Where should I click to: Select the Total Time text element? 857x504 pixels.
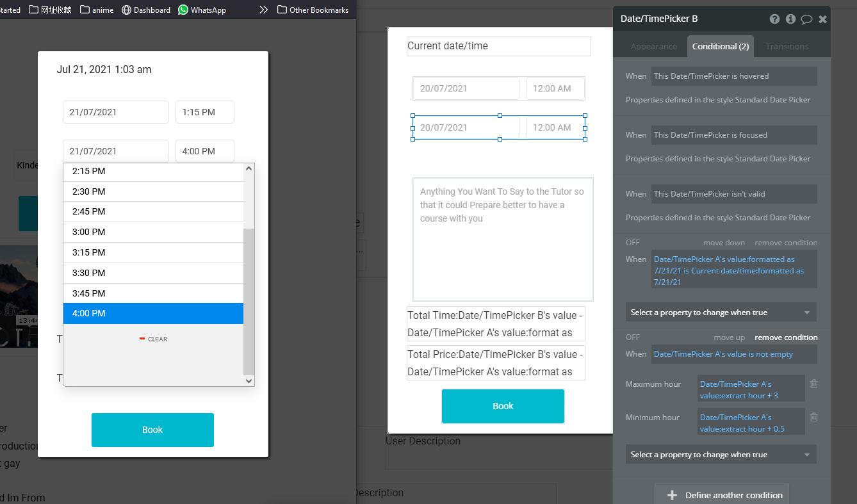[x=496, y=324]
